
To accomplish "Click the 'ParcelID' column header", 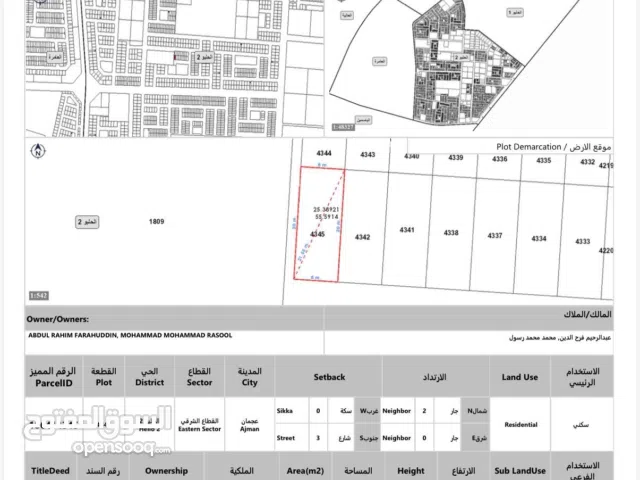I will click(53, 383).
